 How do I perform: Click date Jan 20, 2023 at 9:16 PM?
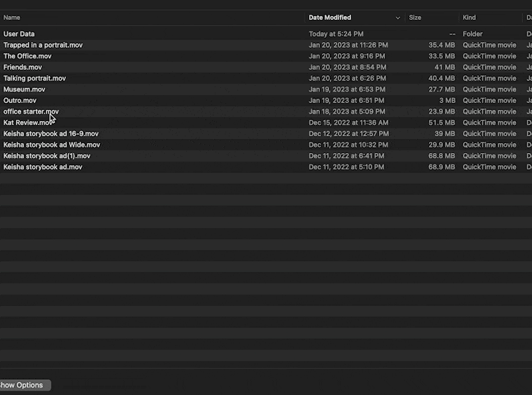tap(346, 57)
